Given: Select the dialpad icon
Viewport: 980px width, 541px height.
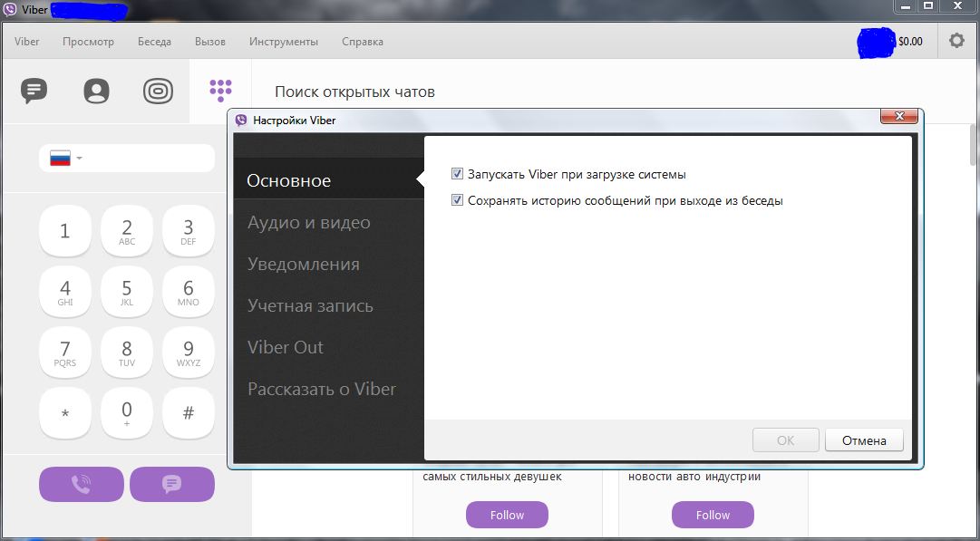Looking at the screenshot, I should [x=220, y=90].
